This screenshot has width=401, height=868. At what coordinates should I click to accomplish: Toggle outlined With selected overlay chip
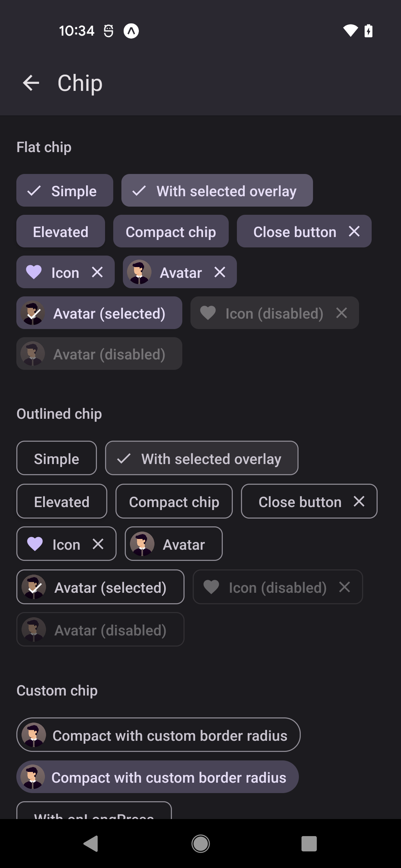click(202, 458)
